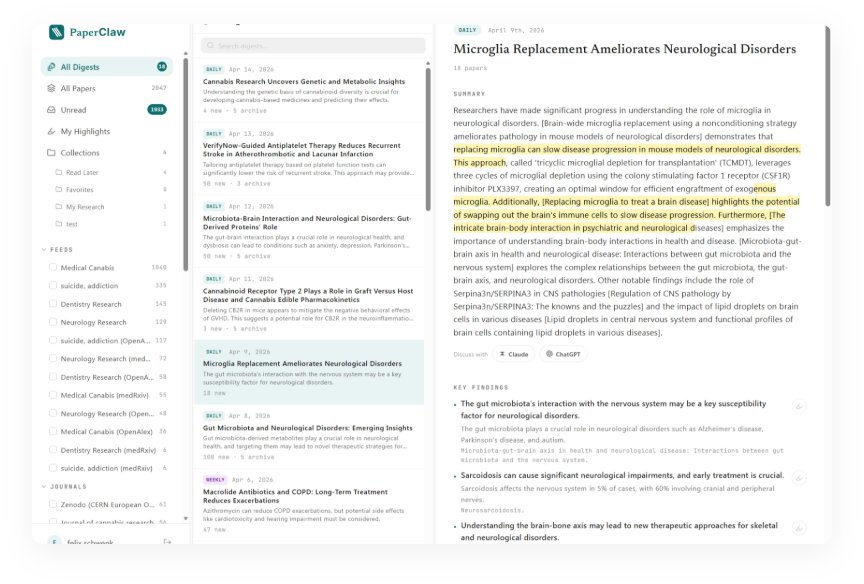Check the Neurology Research 129 feed checkbox
Image resolution: width=864 pixels, height=584 pixels.
(x=53, y=322)
